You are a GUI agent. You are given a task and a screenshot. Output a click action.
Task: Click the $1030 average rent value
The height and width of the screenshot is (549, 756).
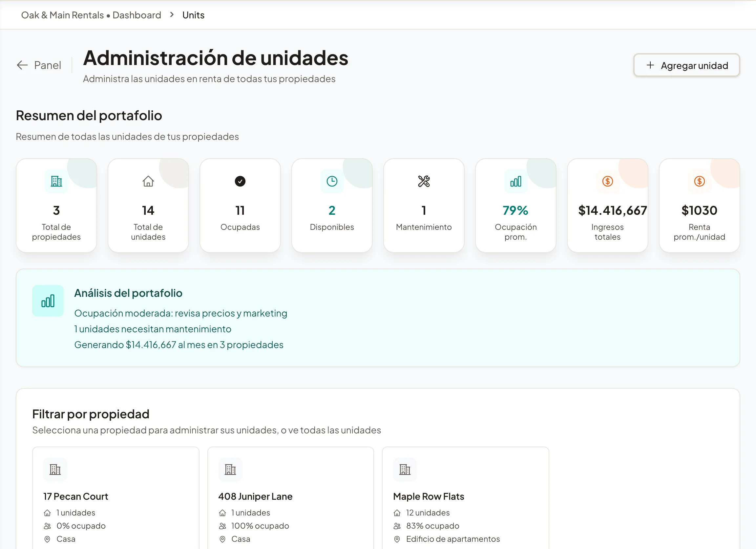(699, 210)
